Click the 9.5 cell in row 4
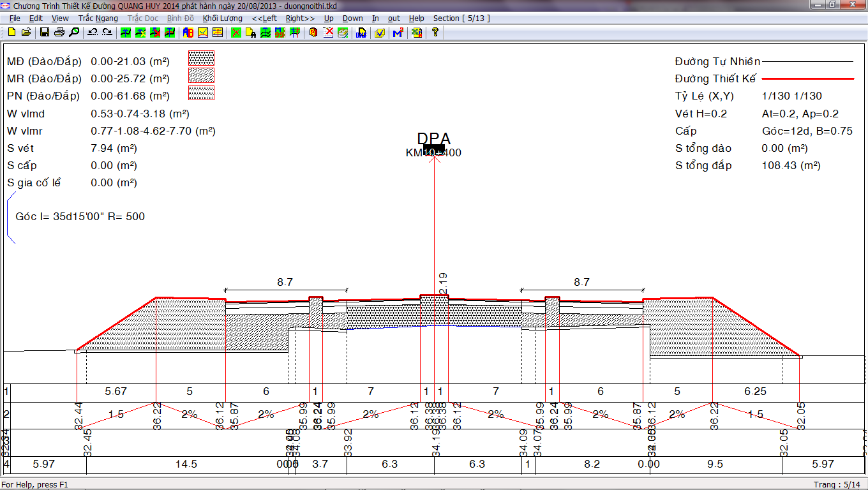 [715, 464]
